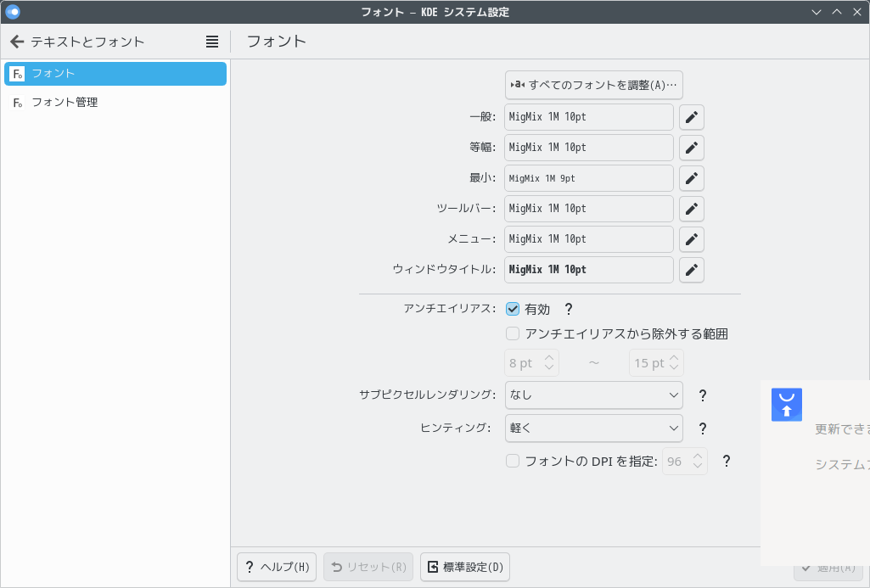Click edit pencil for 最小 font
870x588 pixels.
point(692,178)
